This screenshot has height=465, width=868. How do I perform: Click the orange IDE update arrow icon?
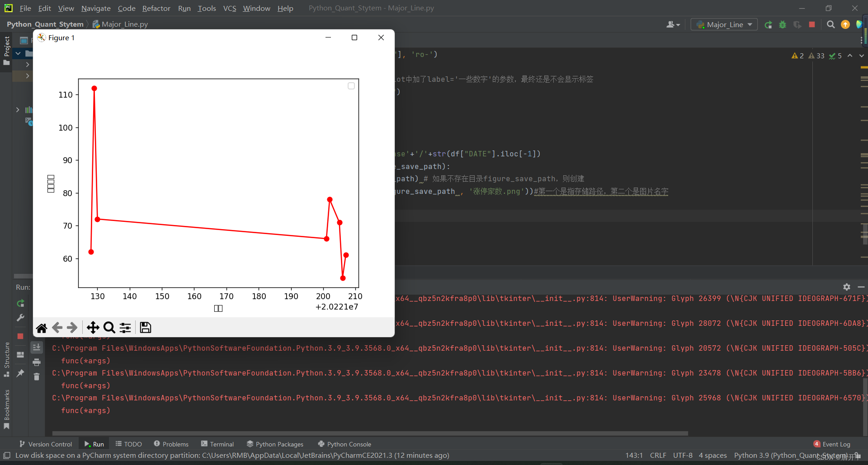point(845,24)
